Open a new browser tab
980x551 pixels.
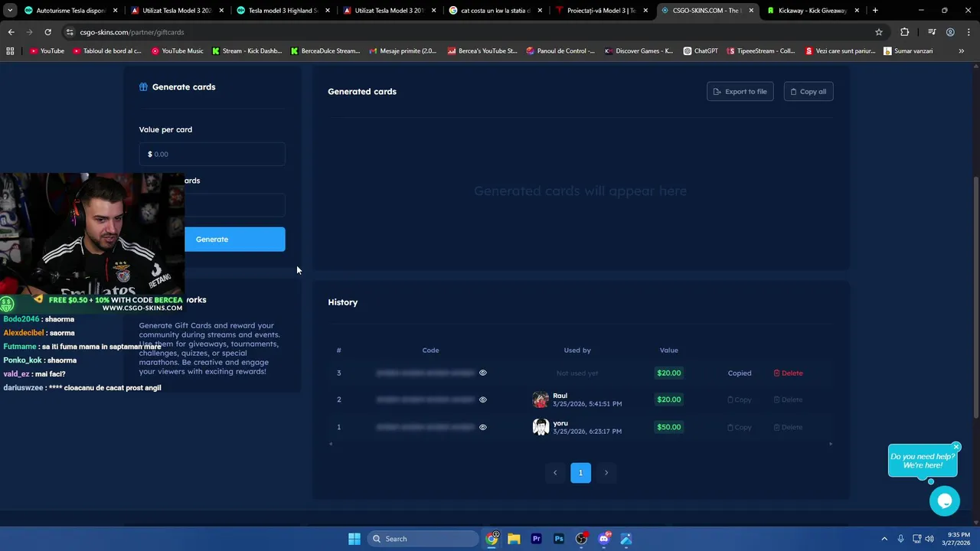pos(875,11)
